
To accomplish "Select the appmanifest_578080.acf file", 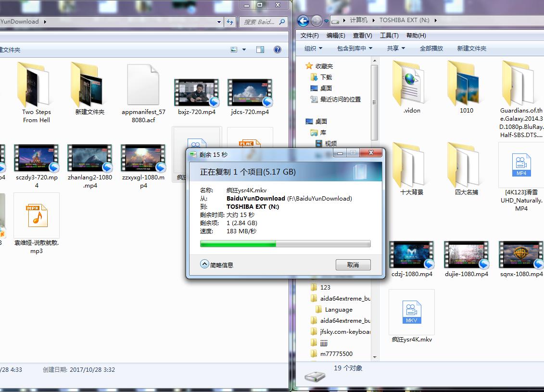I will pyautogui.click(x=143, y=93).
